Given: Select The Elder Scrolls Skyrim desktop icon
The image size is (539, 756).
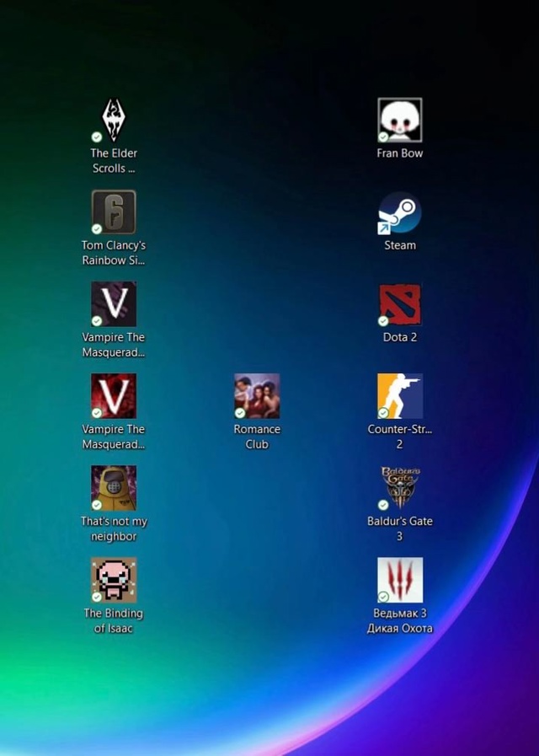Looking at the screenshot, I should pos(114,121).
